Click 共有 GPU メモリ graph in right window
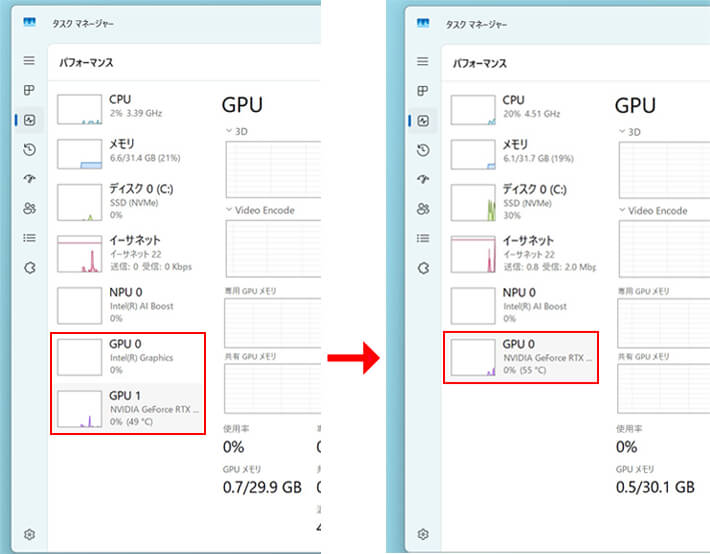This screenshot has height=554, width=710. tap(663, 389)
